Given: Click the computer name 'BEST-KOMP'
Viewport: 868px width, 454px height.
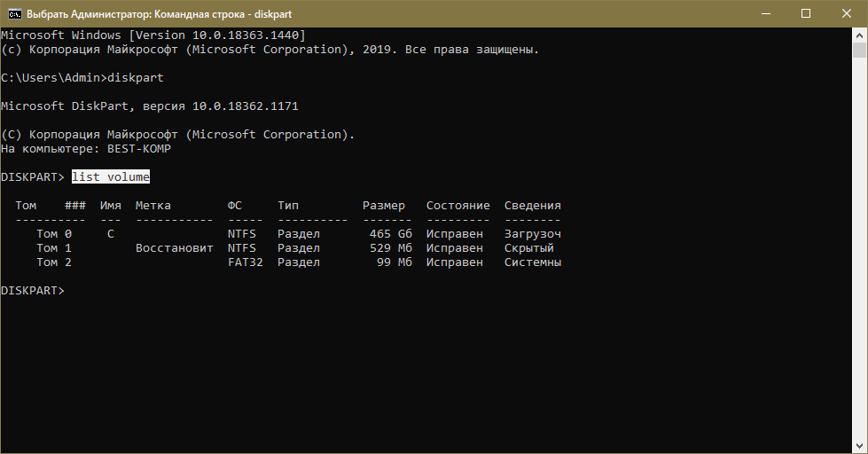Looking at the screenshot, I should (x=139, y=149).
